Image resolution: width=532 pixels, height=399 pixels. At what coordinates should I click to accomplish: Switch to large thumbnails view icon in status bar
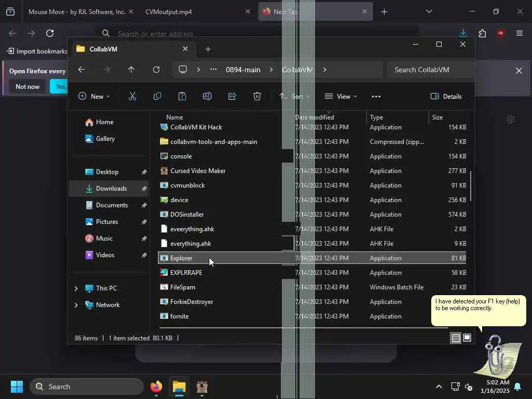coord(467,338)
